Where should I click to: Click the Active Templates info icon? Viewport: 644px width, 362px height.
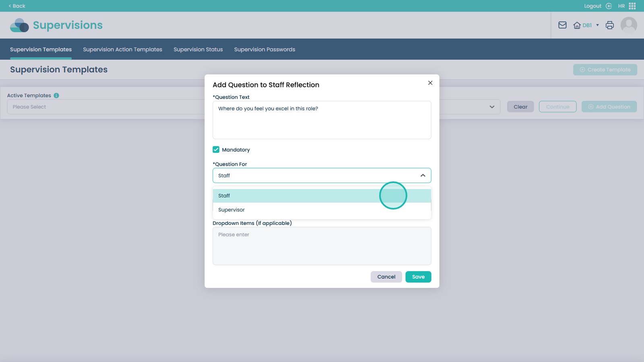click(56, 96)
